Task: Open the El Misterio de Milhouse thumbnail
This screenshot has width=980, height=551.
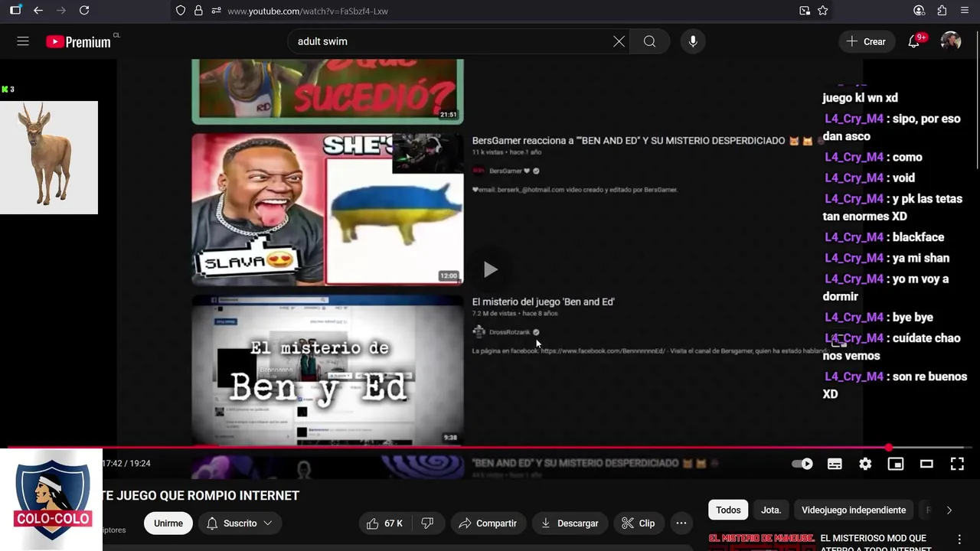Action: click(x=761, y=542)
